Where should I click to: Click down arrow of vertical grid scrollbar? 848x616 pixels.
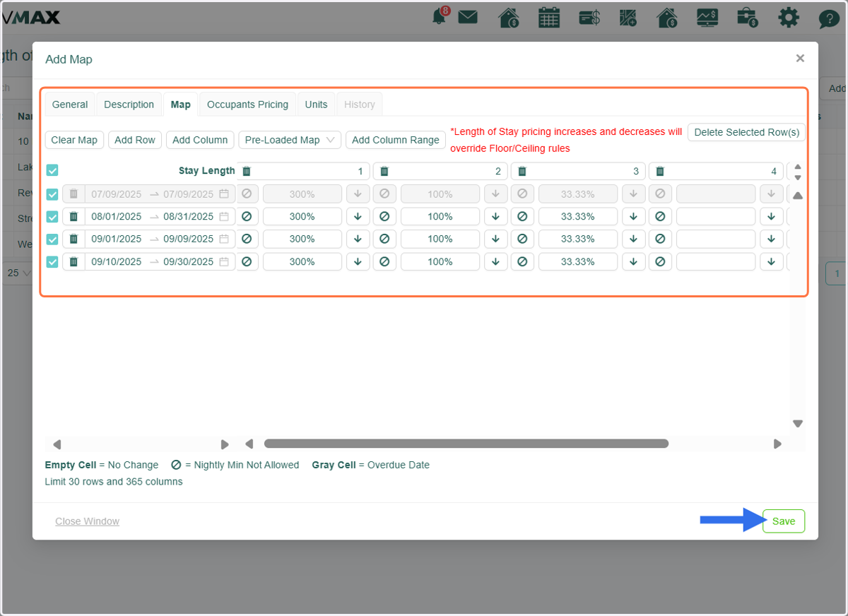[798, 424]
